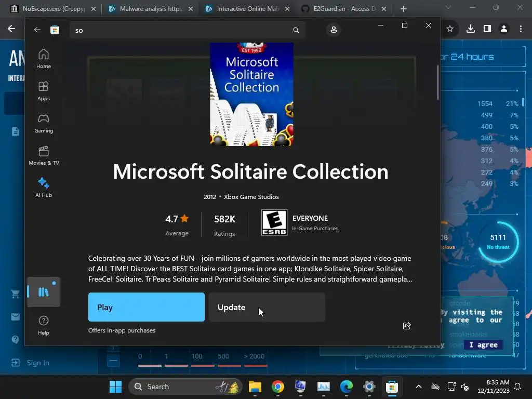Click the 582K Ratings count

click(x=224, y=224)
